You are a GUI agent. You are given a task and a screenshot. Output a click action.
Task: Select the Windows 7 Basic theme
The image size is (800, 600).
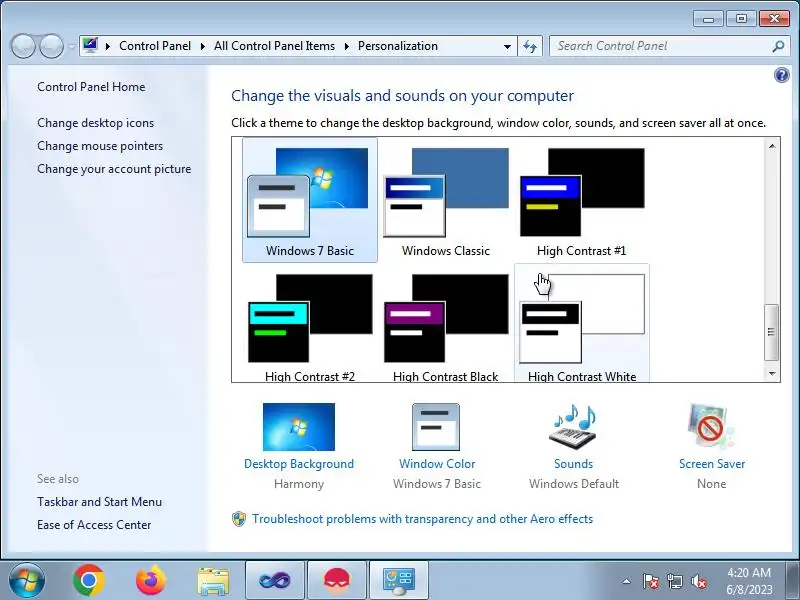coord(310,200)
